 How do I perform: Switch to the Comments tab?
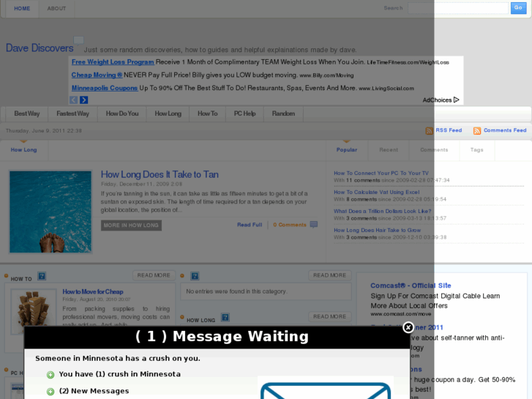434,150
